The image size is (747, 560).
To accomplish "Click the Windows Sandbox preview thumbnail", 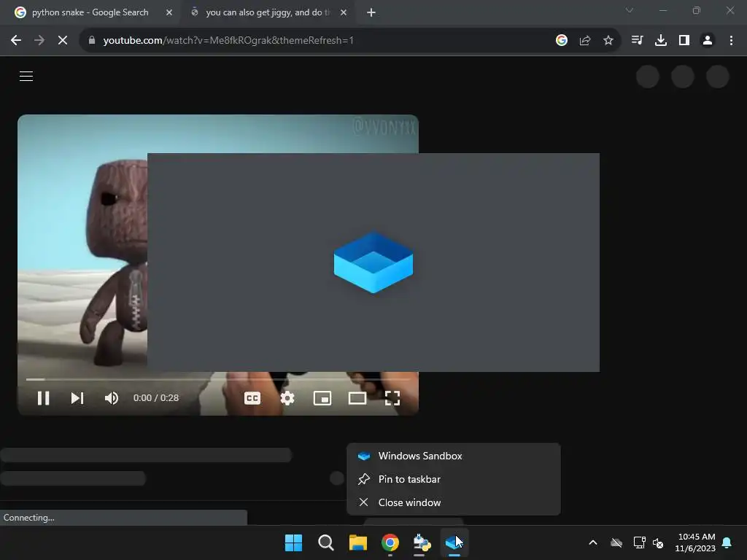I will click(x=373, y=262).
